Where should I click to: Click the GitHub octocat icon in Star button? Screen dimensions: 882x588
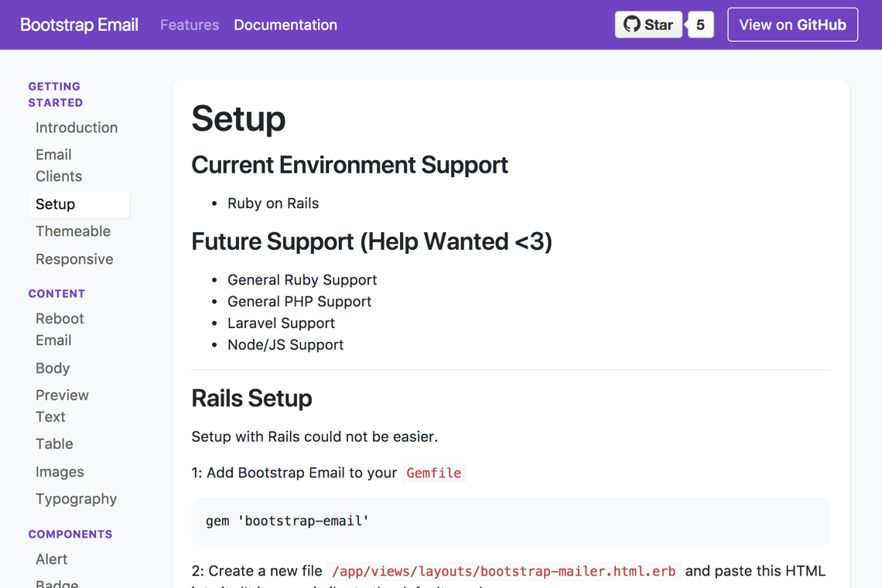click(x=633, y=24)
